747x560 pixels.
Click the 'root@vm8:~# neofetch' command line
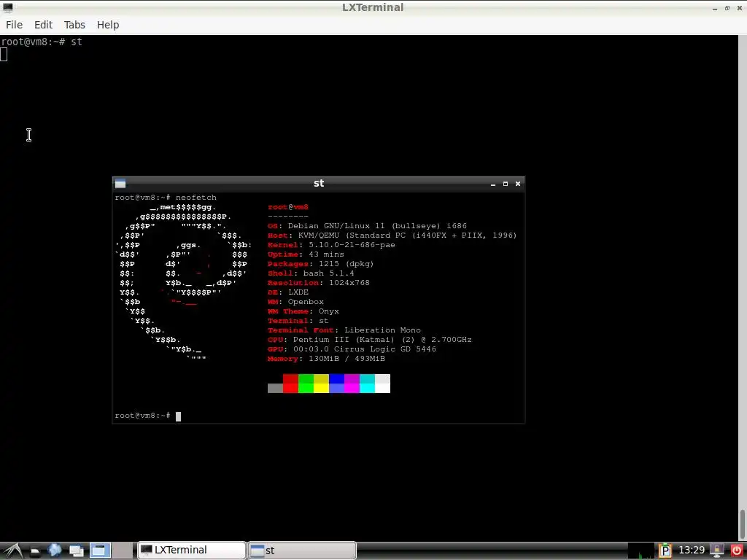point(166,197)
